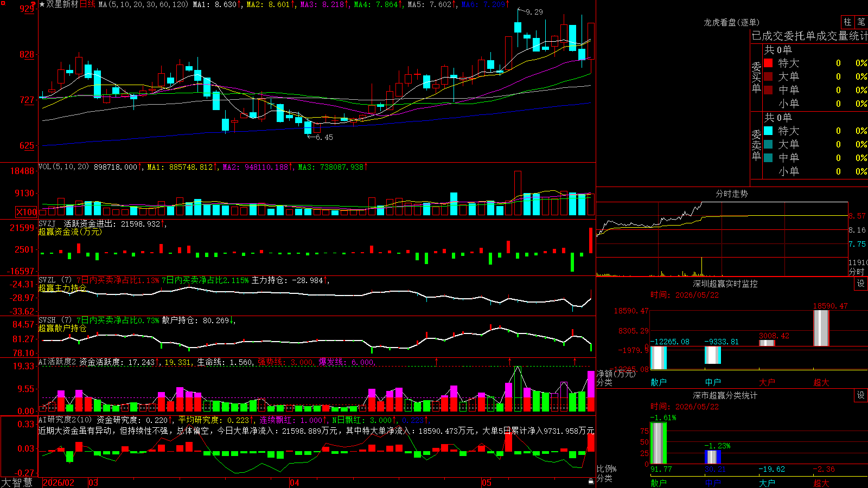Click the blue 中户 -1.23% bar in 分类统计

[713, 457]
